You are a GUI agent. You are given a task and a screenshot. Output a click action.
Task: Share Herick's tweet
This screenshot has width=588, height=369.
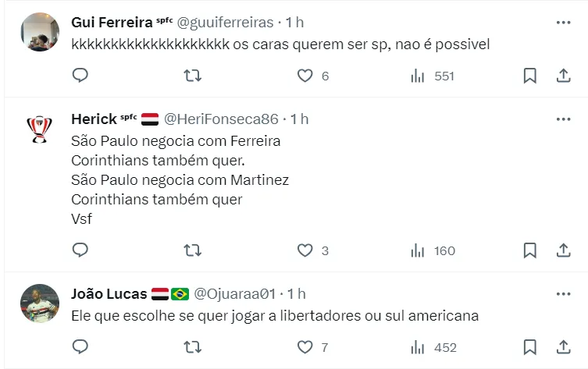click(563, 250)
